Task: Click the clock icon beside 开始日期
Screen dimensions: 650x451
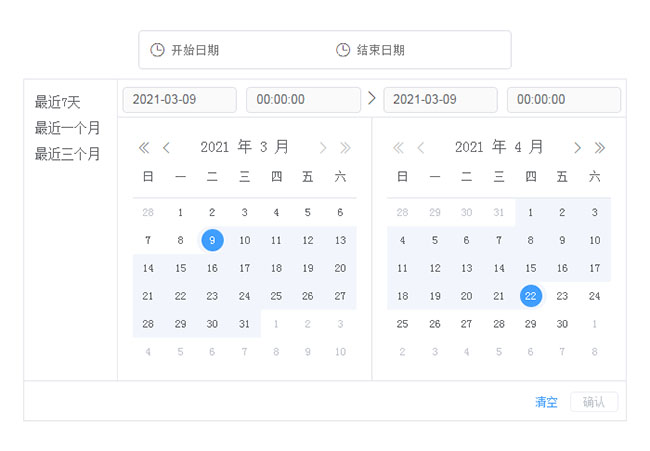Action: pyautogui.click(x=157, y=50)
